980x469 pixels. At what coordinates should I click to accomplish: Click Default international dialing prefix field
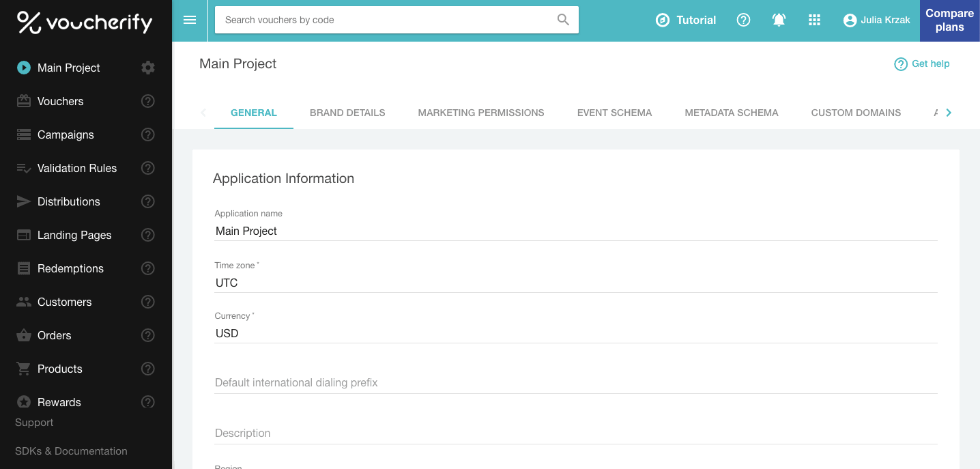pyautogui.click(x=575, y=383)
